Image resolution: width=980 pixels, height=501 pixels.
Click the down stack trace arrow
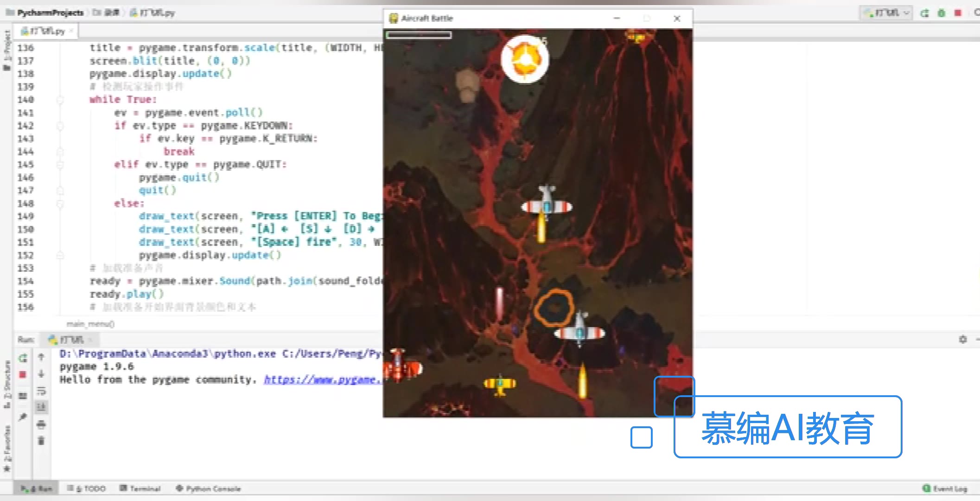pos(41,374)
